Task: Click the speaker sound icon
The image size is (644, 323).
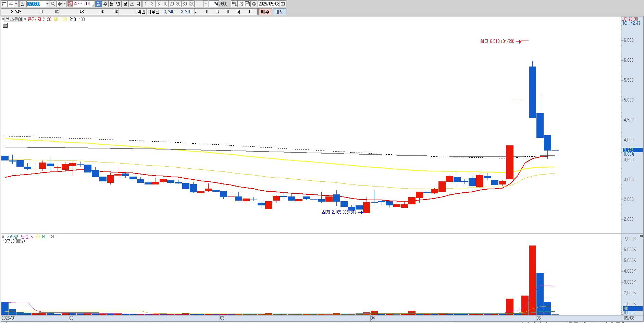Action: (x=60, y=4)
